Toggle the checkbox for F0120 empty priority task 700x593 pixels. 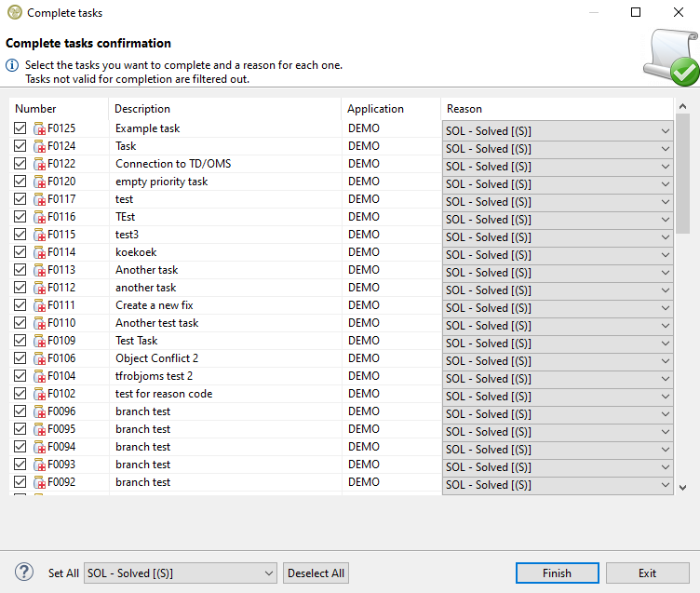coord(20,182)
